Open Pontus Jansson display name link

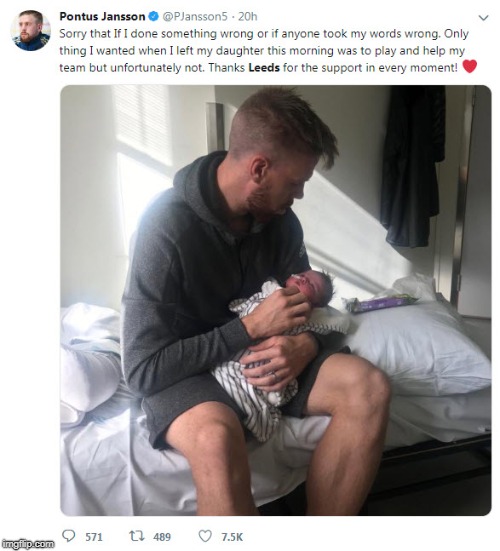tap(102, 17)
